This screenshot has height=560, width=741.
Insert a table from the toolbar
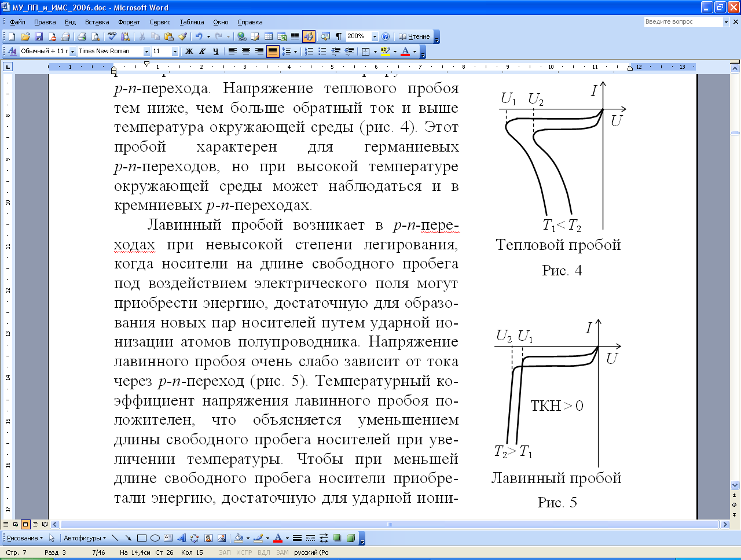[269, 36]
